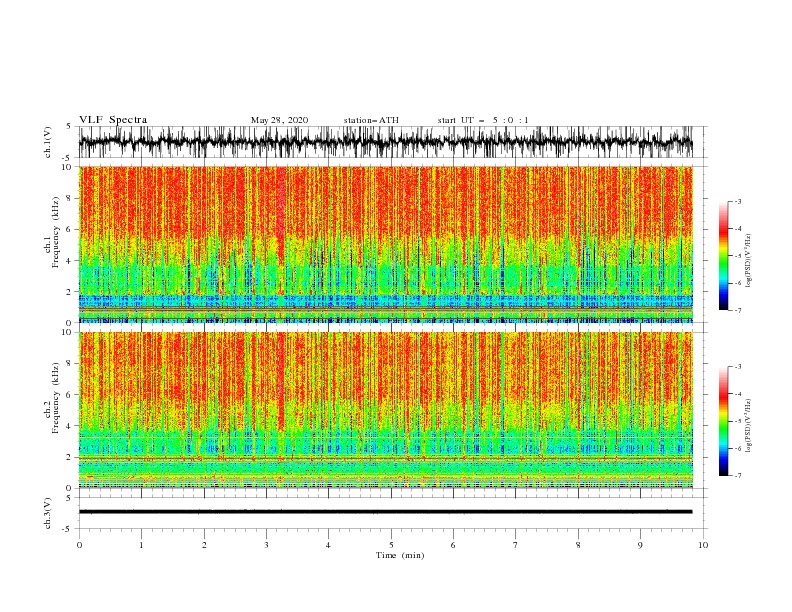The height and width of the screenshot is (612, 792).
Task: Click the '-3' label on ch.2 colorbar
Action: pyautogui.click(x=738, y=367)
